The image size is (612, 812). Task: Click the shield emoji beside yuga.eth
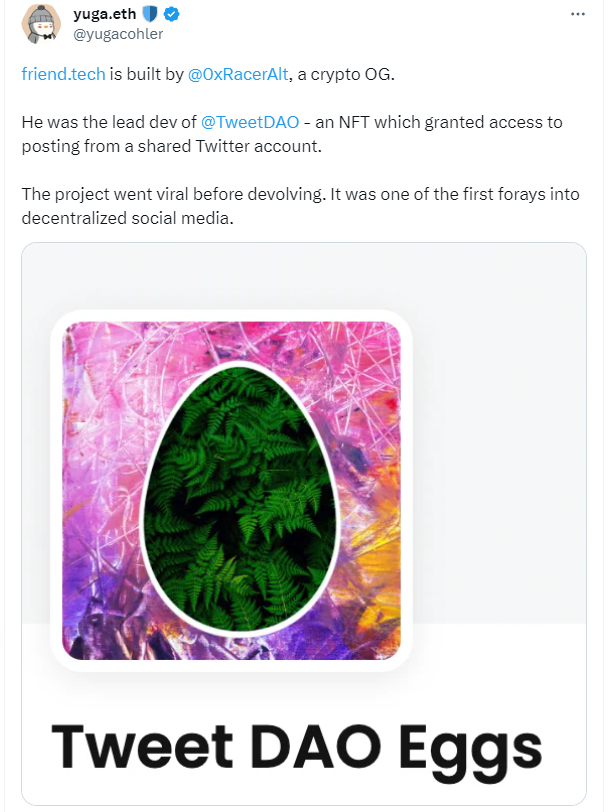150,15
